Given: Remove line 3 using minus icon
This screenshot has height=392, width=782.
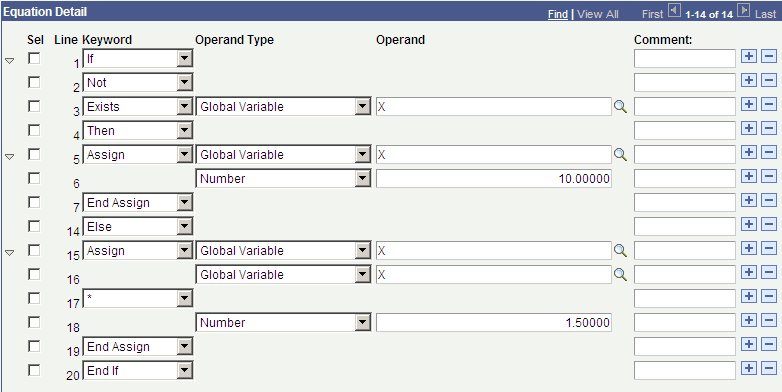Looking at the screenshot, I should (769, 104).
